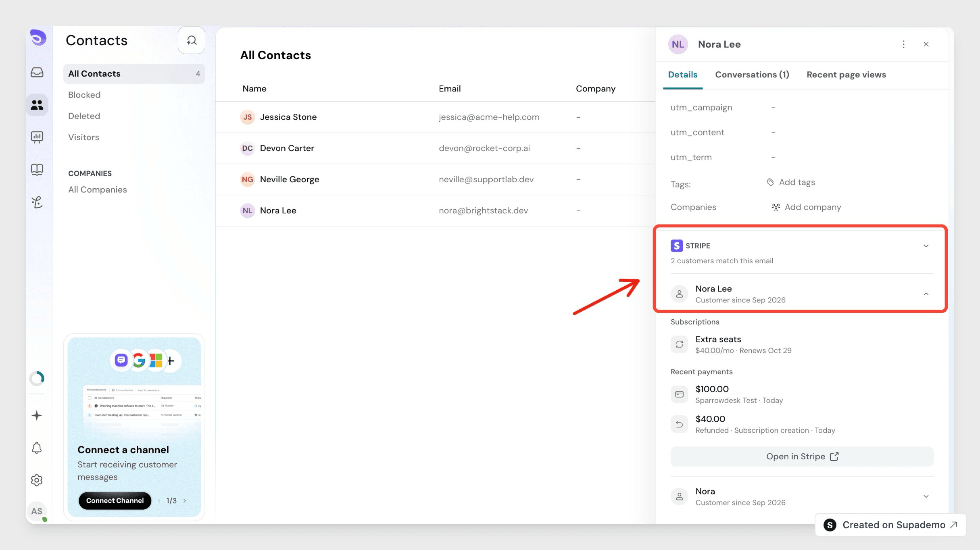980x550 pixels.
Task: Click the search contacts icon button
Action: point(192,40)
